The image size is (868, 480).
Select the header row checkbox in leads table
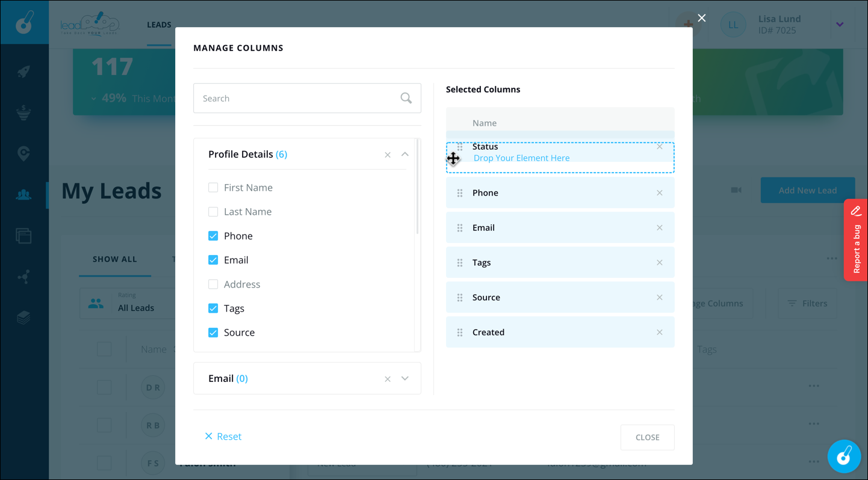104,349
